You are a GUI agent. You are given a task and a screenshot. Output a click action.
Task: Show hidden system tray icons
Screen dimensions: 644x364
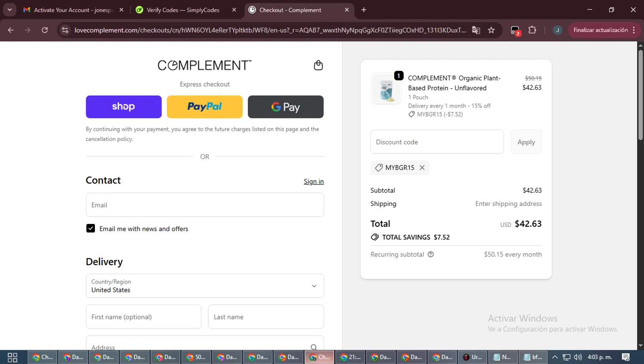coord(555,357)
